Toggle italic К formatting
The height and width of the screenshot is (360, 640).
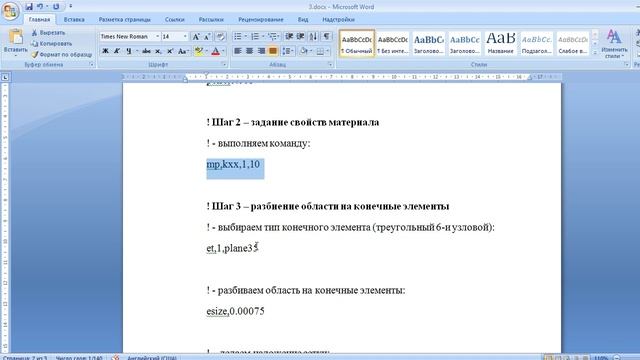pyautogui.click(x=117, y=51)
